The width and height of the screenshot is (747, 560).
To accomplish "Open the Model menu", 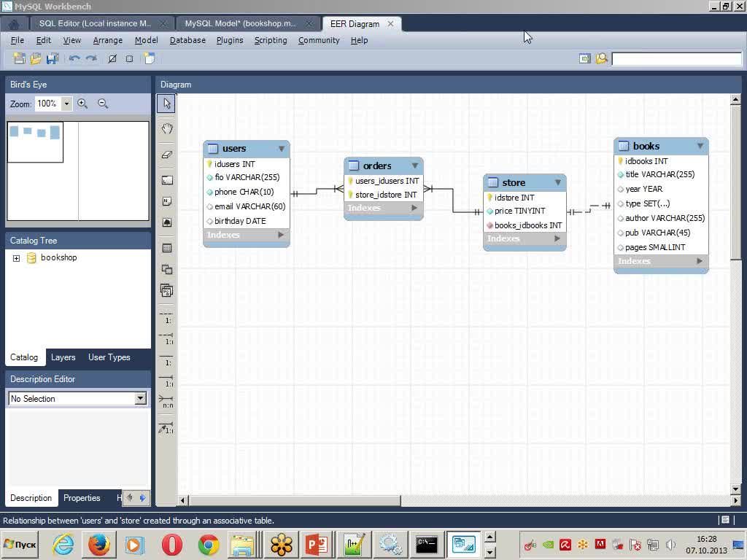I will 146,41.
